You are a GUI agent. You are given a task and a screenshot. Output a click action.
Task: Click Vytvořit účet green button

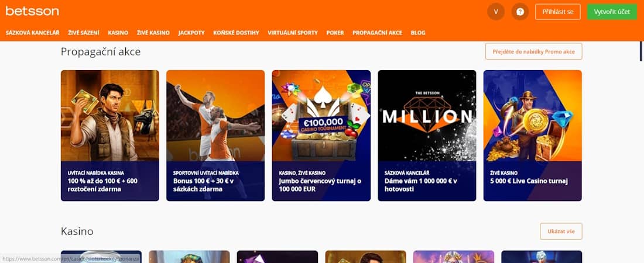point(612,12)
